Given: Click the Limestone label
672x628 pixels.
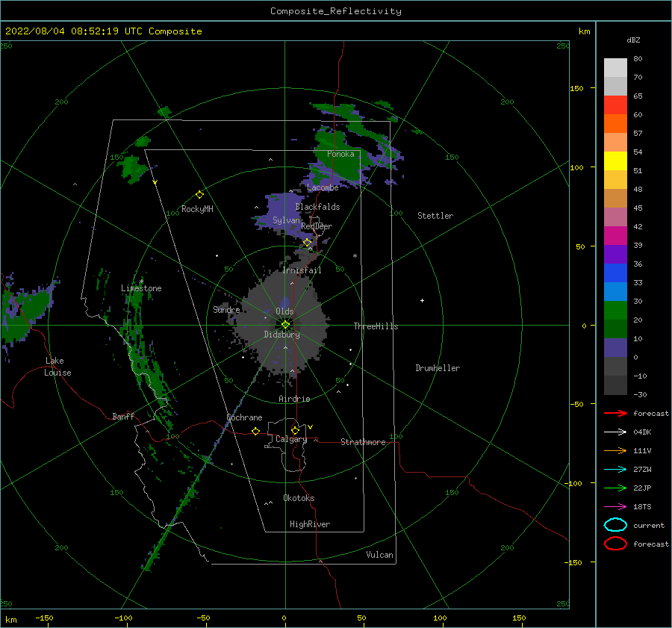Looking at the screenshot, I should click(141, 288).
